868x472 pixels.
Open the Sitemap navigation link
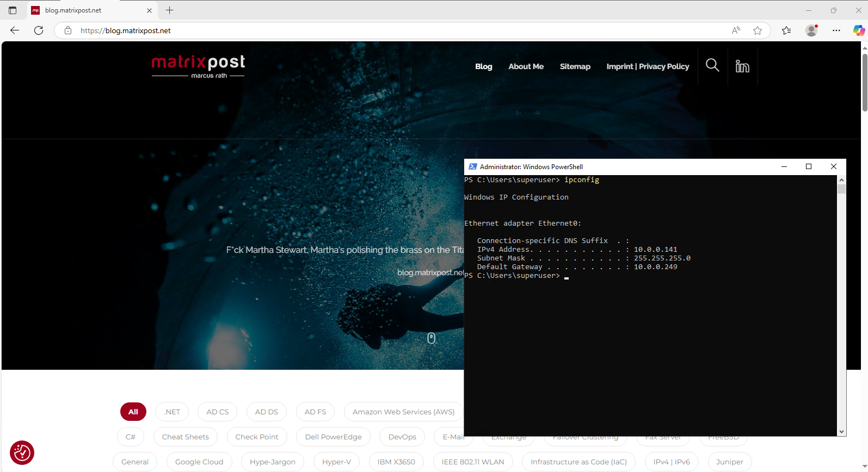(x=575, y=66)
